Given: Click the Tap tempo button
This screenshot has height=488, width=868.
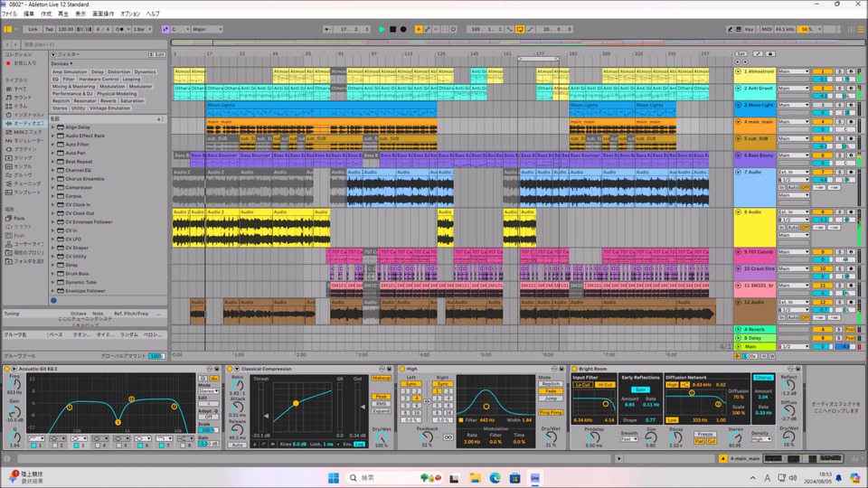Looking at the screenshot, I should coord(49,29).
